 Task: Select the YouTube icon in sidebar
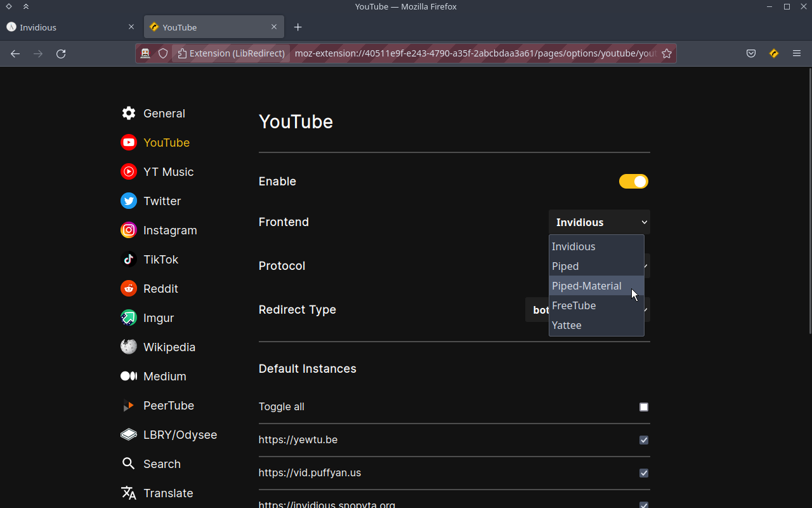(129, 142)
